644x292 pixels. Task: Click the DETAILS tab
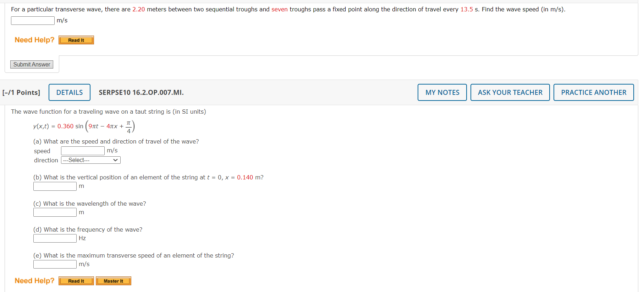69,92
